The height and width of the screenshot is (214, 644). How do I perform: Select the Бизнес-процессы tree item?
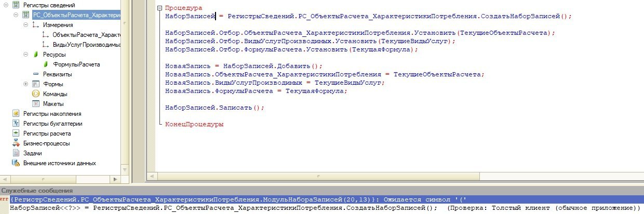click(x=46, y=143)
